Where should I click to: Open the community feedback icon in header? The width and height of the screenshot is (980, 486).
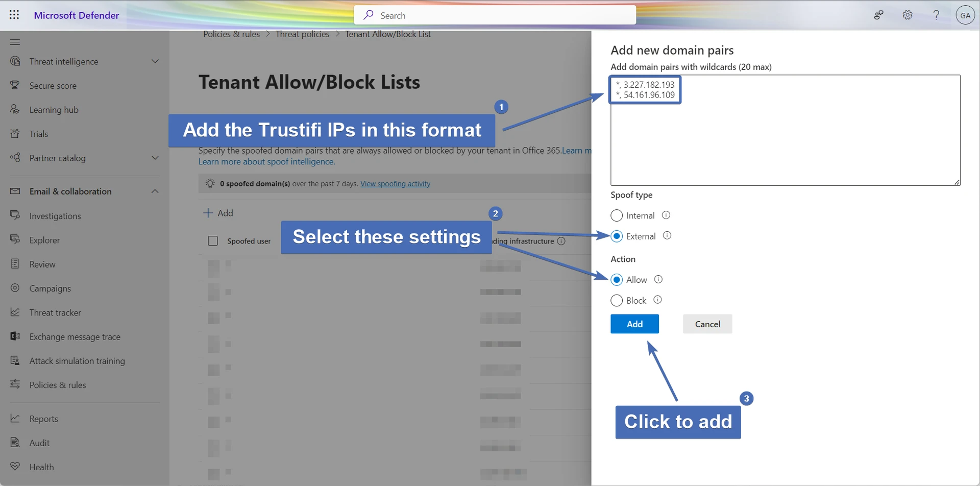coord(878,15)
